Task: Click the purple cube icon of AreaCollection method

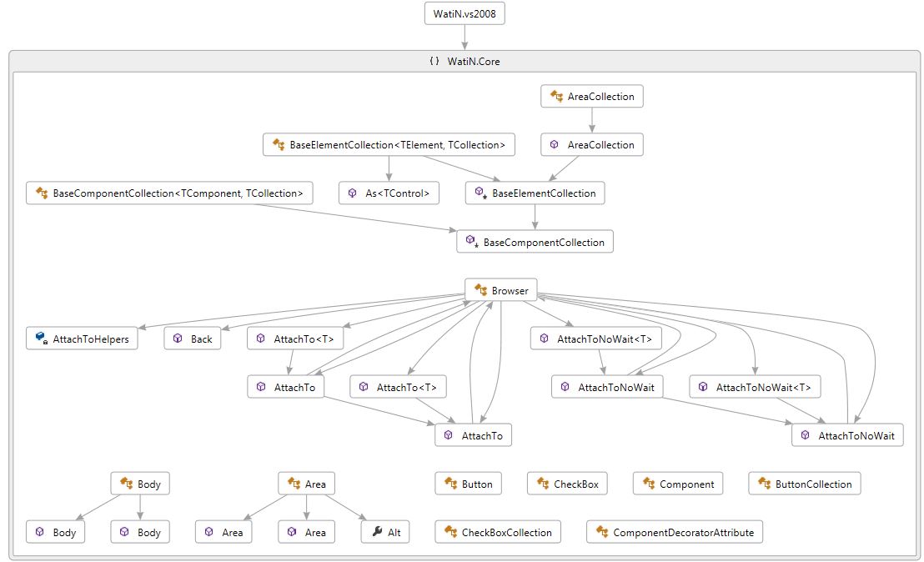Action: point(554,144)
